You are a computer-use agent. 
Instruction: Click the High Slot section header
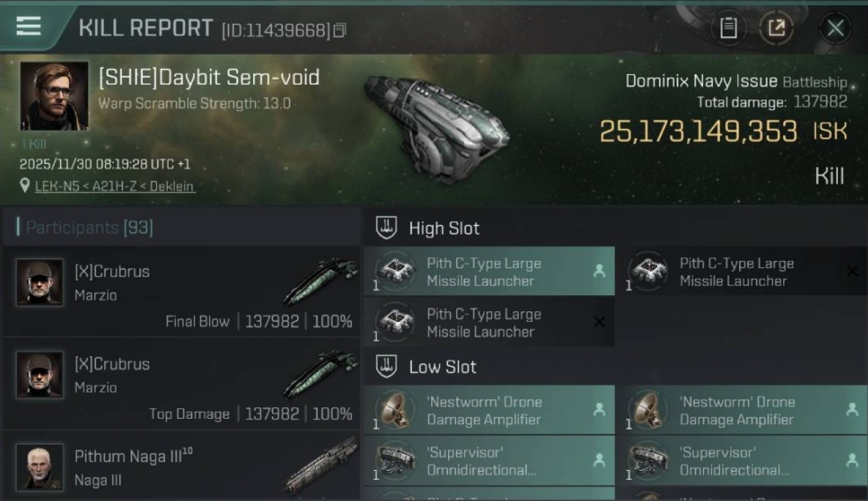[443, 228]
